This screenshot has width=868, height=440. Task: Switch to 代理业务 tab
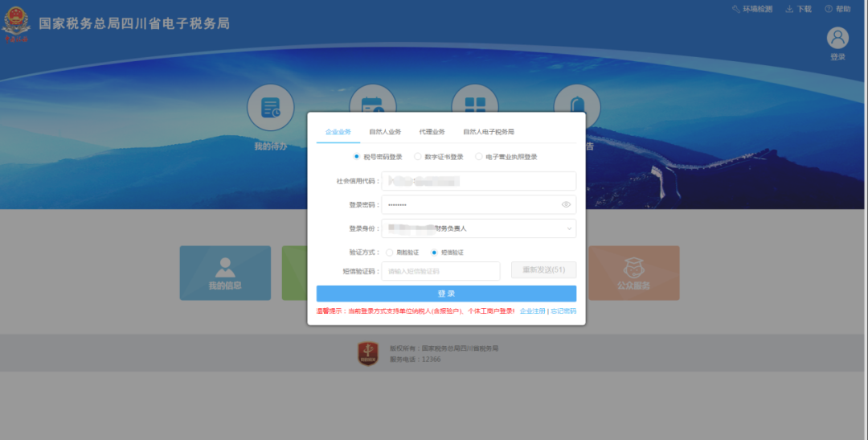pyautogui.click(x=432, y=132)
